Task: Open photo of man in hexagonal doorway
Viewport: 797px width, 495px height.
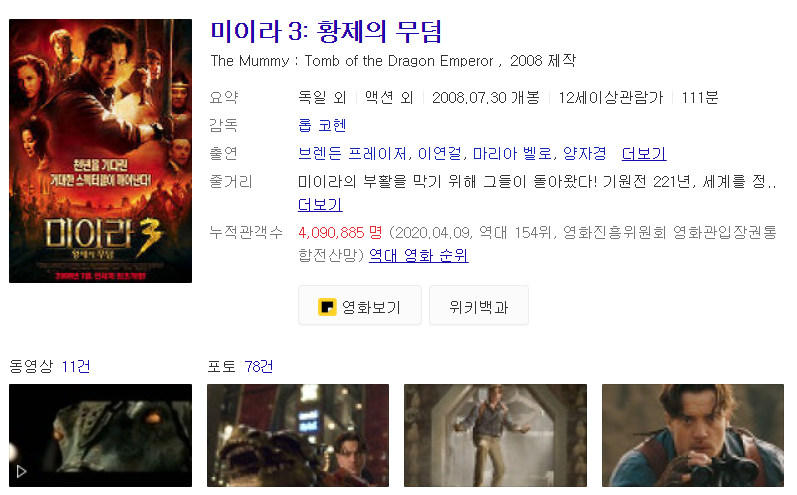Action: click(x=495, y=436)
